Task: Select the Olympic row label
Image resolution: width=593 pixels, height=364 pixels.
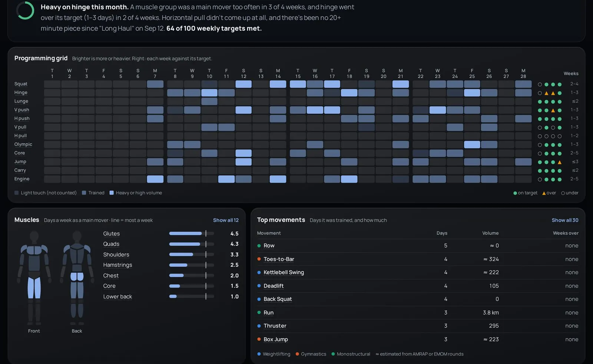Action: pyautogui.click(x=23, y=144)
